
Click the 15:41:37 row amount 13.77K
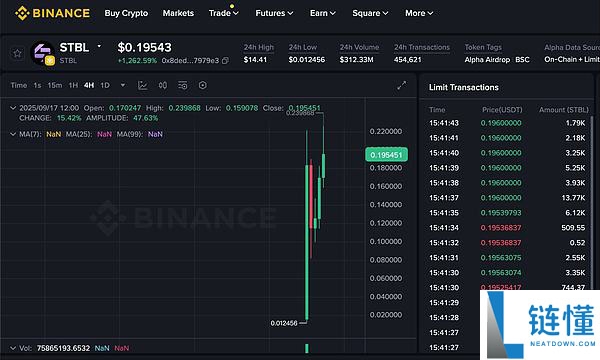pos(573,198)
